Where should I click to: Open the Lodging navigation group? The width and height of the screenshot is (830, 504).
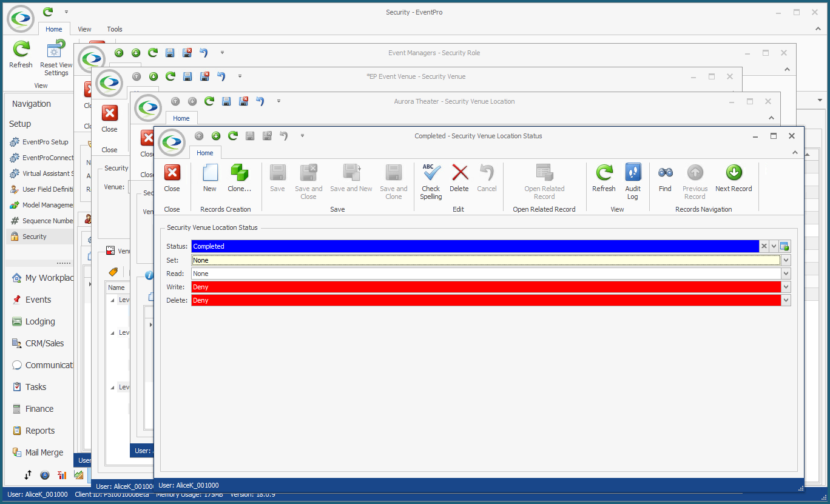(x=40, y=321)
